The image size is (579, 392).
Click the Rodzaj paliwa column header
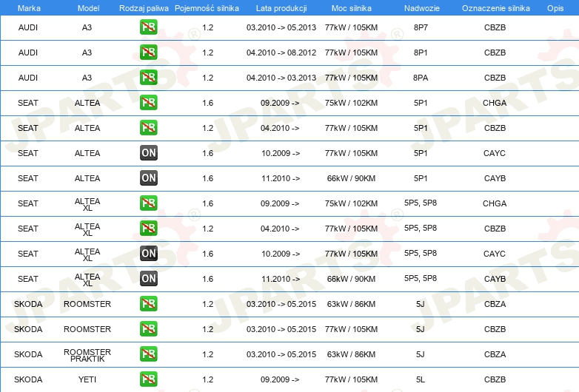click(x=144, y=8)
